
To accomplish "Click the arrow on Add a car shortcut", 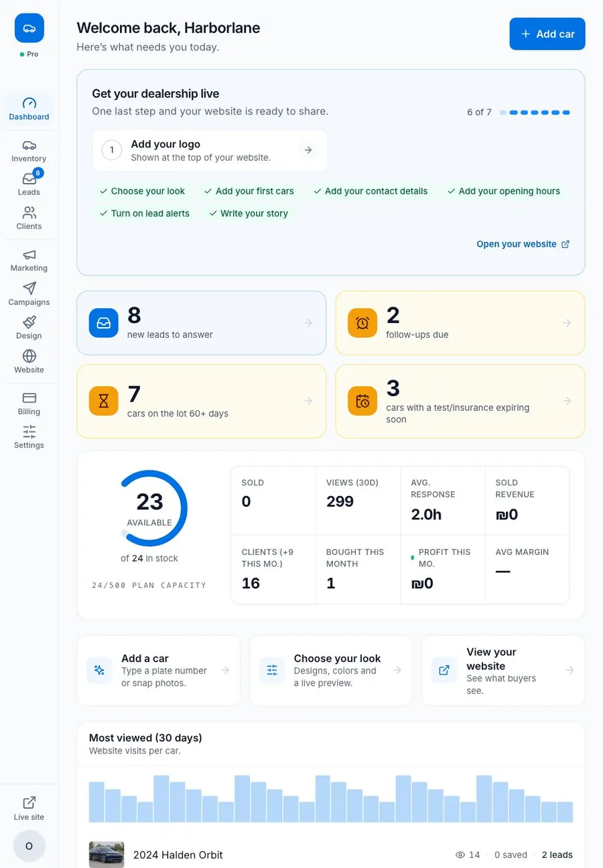I will 225,670.
